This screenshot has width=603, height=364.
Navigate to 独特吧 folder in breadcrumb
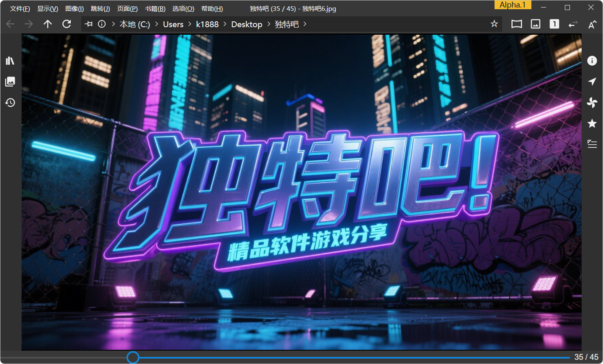pos(287,24)
